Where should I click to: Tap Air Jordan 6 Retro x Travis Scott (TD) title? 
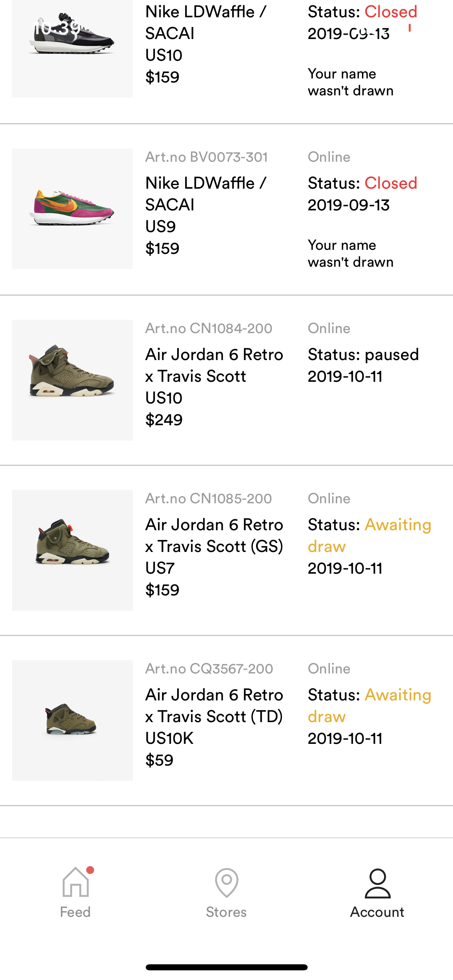(x=214, y=706)
